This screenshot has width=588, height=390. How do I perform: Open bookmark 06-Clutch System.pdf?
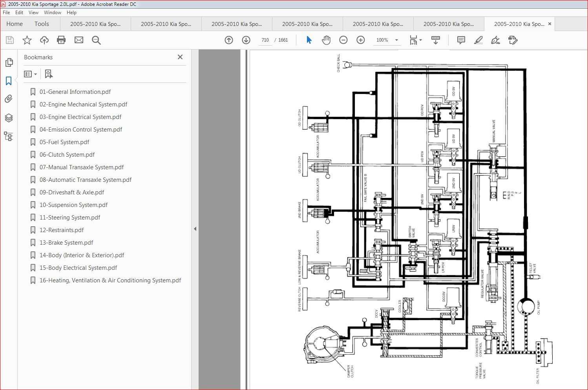click(x=67, y=155)
